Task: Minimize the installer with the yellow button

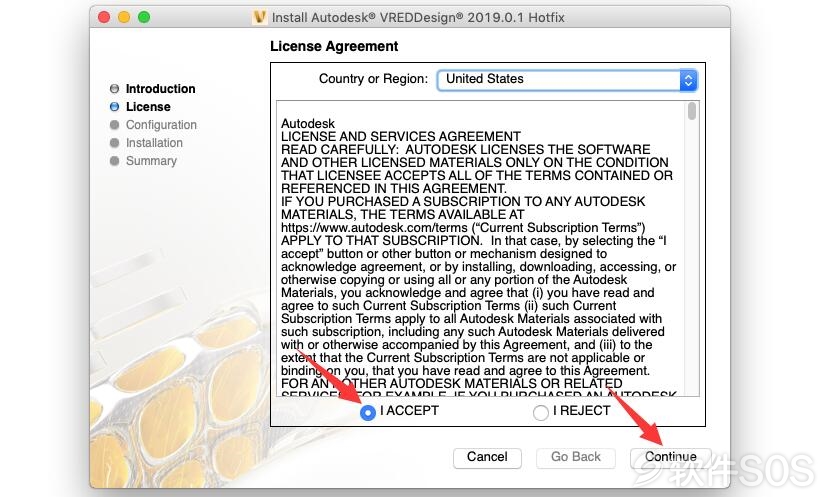Action: point(124,17)
